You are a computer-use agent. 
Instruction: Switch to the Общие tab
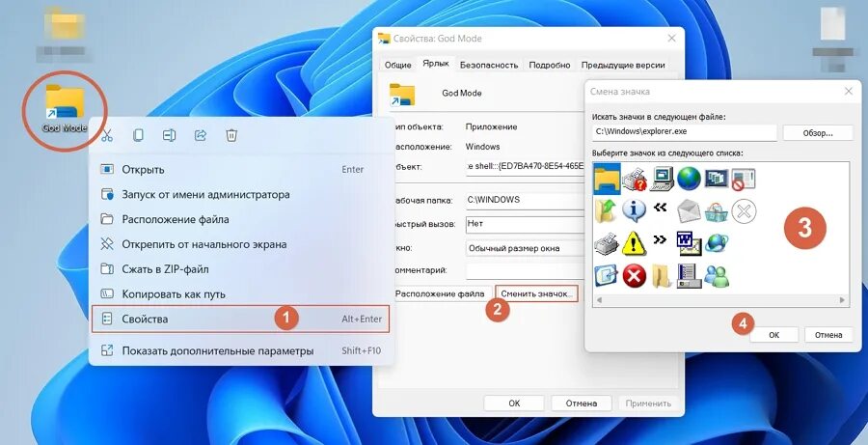[398, 65]
